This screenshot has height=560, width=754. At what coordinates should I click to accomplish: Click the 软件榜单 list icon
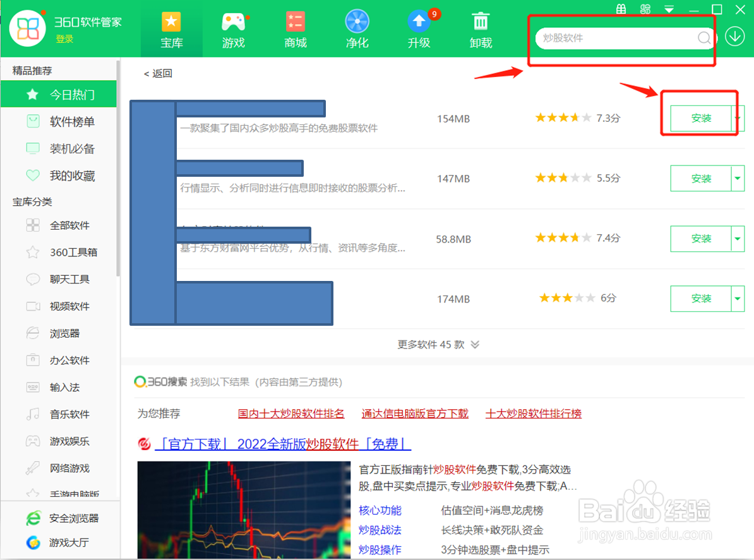(x=33, y=121)
